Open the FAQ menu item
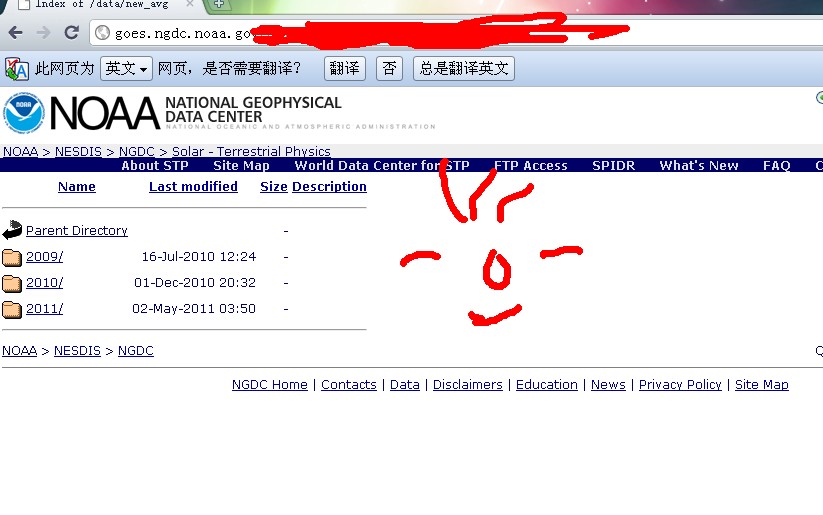This screenshot has width=823, height=515. click(777, 165)
